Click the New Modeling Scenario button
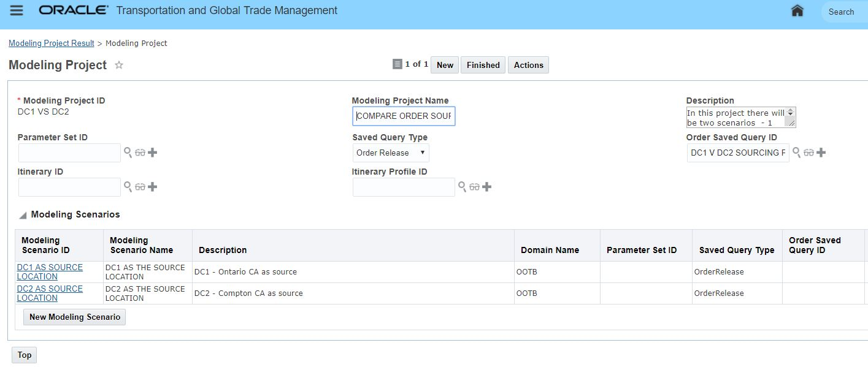868x367 pixels. 74,317
